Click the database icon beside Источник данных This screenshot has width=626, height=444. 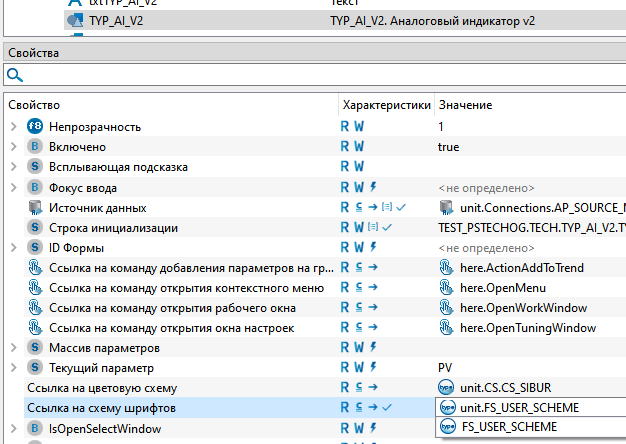pos(35,207)
